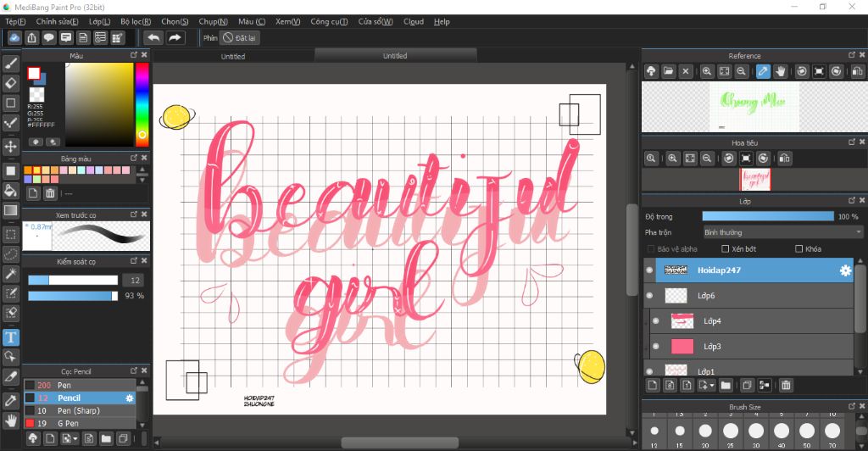Select the Bucket fill tool

tap(10, 191)
